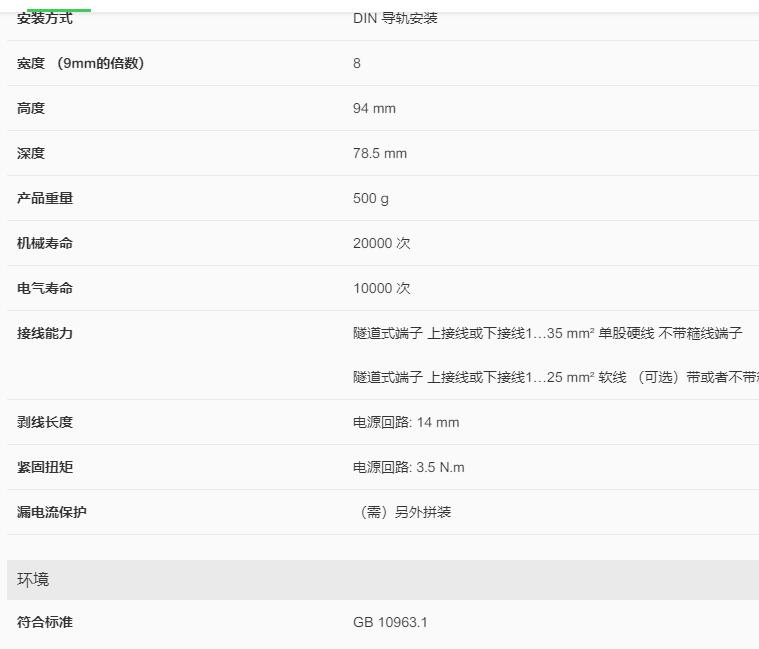
Task: Click the 10000 次 electrical life value
Action: point(381,288)
